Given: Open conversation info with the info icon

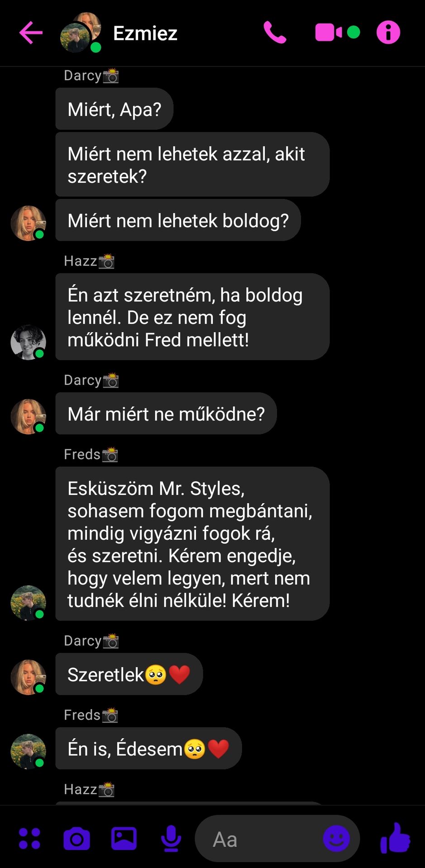Looking at the screenshot, I should pos(388,33).
